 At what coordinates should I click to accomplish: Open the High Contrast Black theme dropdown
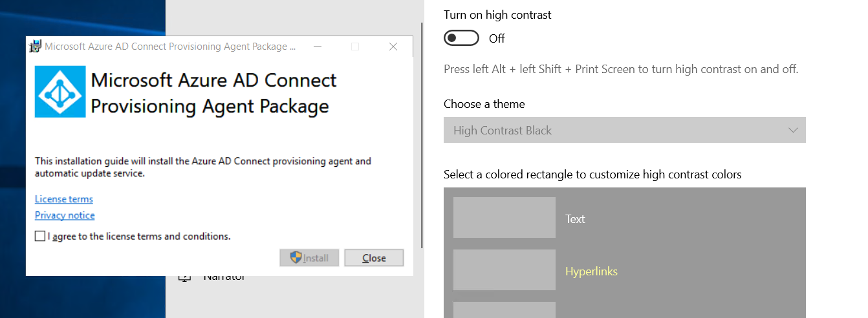coord(625,130)
